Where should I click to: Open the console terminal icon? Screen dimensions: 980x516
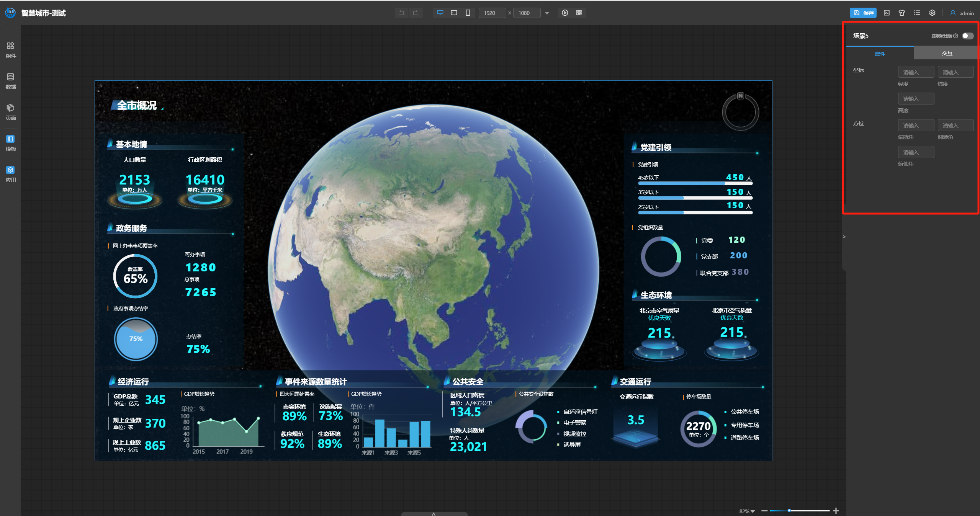[x=887, y=13]
